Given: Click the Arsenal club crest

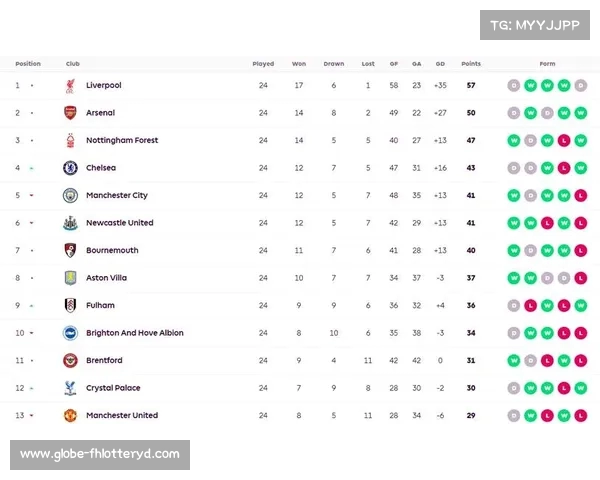Looking at the screenshot, I should click(x=70, y=113).
